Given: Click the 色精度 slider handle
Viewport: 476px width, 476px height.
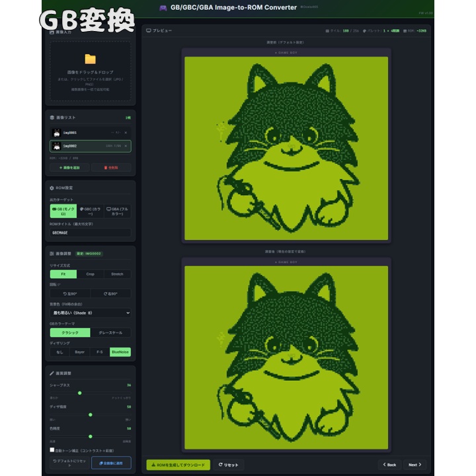Looking at the screenshot, I should pos(90,436).
